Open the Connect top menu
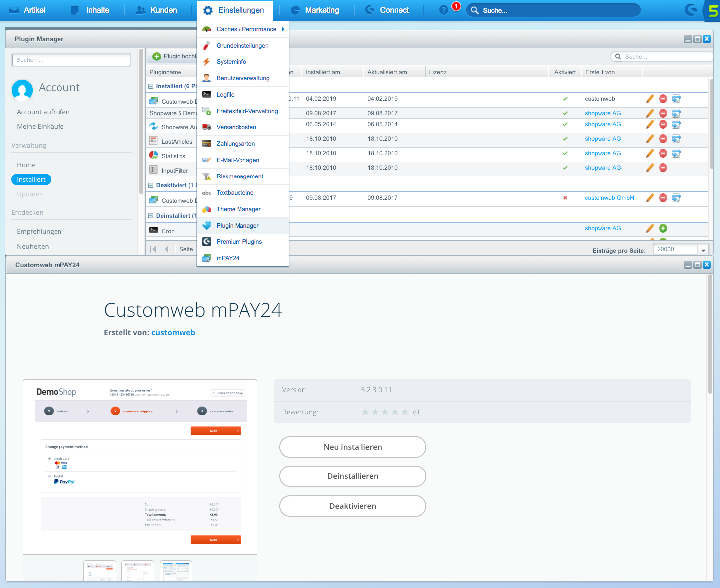 [x=387, y=10]
